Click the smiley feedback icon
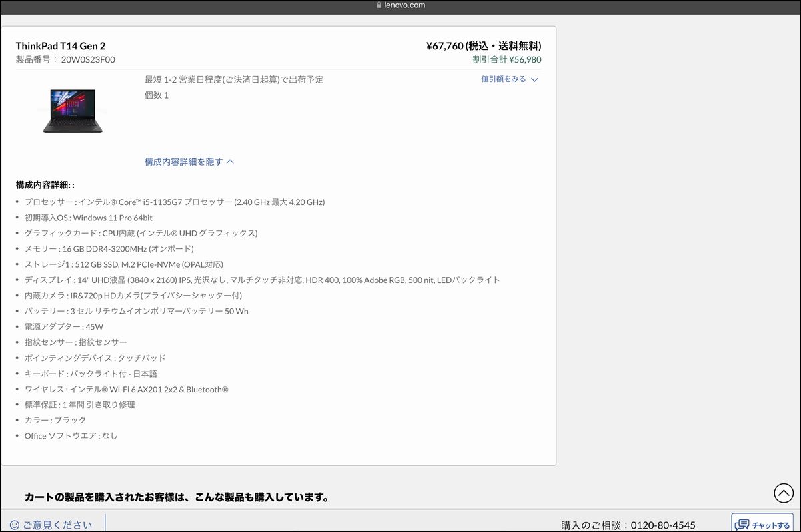Screen dimensions: 801x532 point(15,525)
